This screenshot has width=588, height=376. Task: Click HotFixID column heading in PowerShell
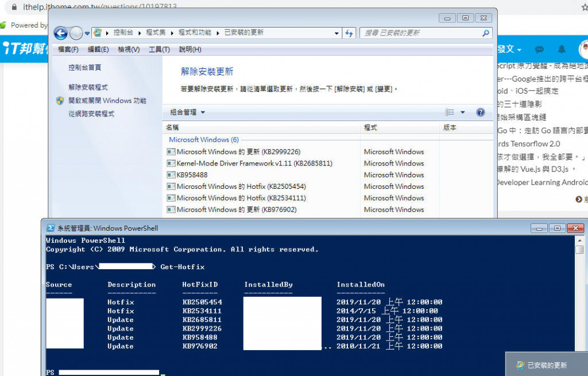pyautogui.click(x=200, y=285)
